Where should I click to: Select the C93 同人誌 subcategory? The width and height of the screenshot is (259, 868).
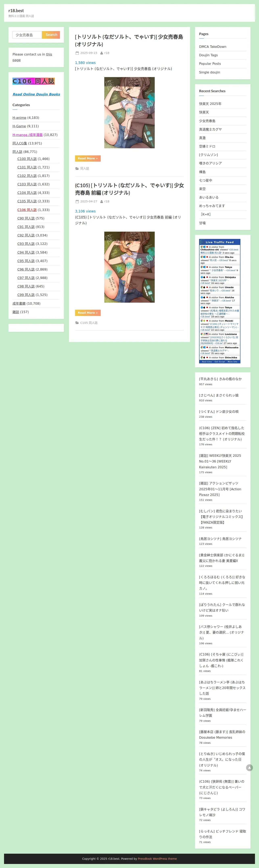point(26,244)
